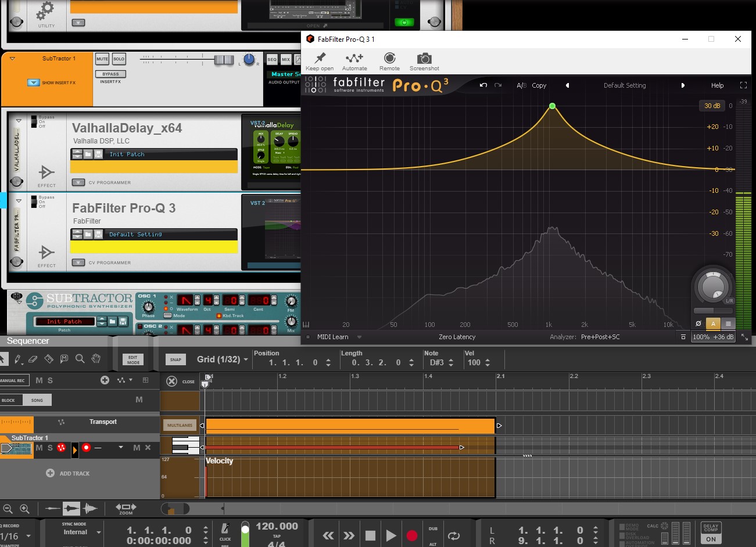Close edit mode with the CLOSE button
756x547 pixels.
tap(181, 382)
